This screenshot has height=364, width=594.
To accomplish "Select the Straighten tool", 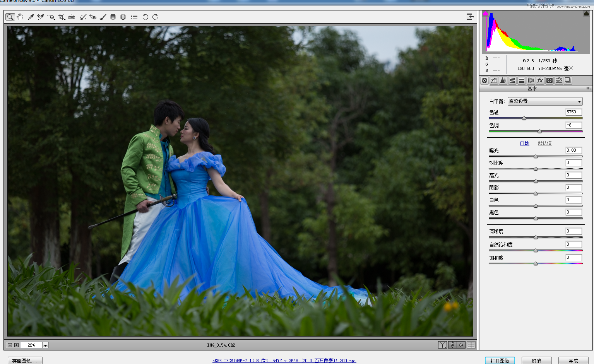I will pyautogui.click(x=72, y=17).
